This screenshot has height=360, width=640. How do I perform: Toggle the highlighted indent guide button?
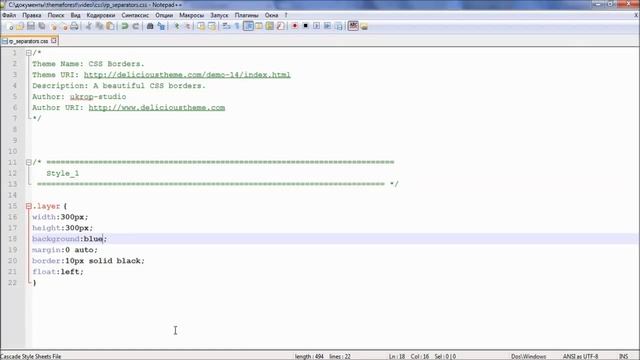click(x=248, y=27)
